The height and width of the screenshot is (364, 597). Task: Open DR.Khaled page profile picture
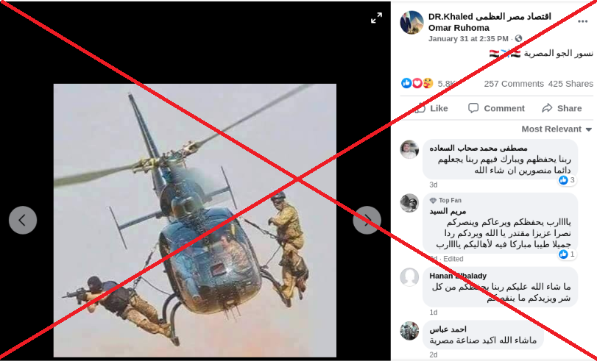[411, 23]
